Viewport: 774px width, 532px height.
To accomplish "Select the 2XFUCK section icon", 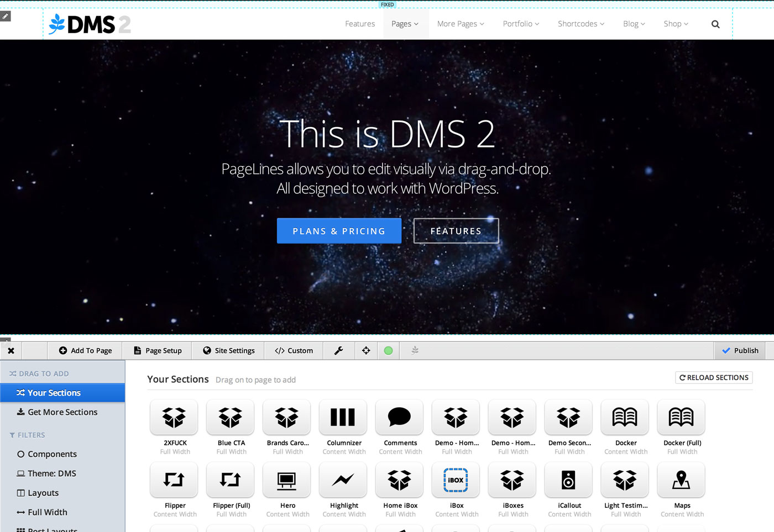I will [x=174, y=417].
